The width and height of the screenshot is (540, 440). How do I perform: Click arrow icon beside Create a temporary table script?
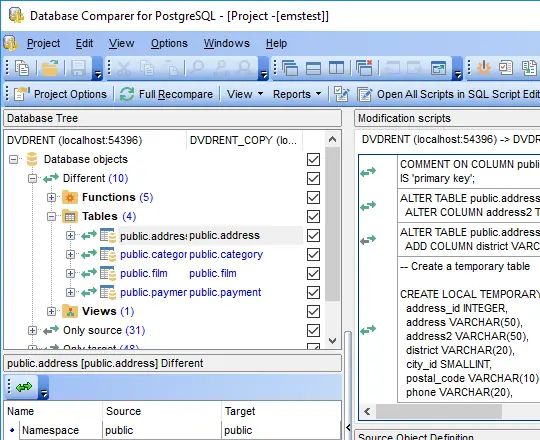[368, 330]
